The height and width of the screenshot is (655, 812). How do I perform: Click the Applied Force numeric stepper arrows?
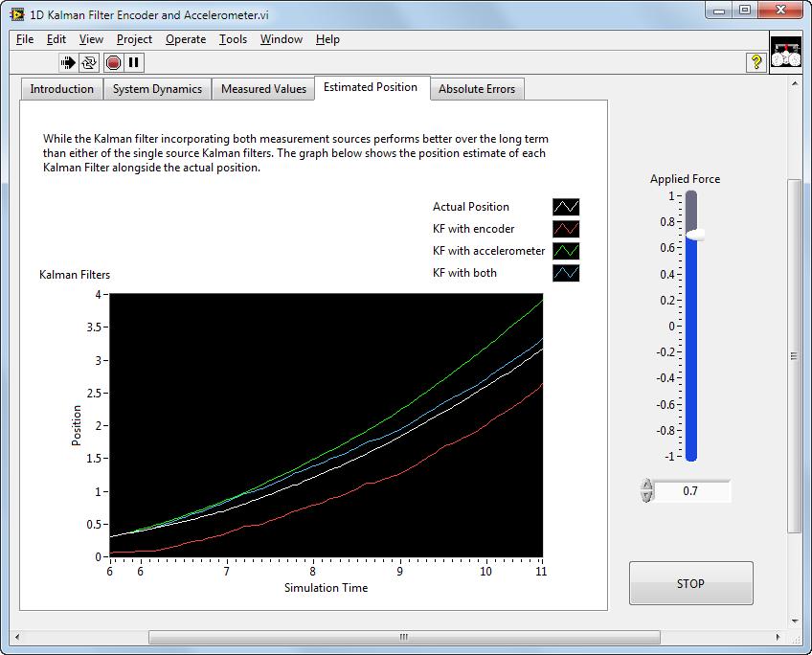(647, 491)
